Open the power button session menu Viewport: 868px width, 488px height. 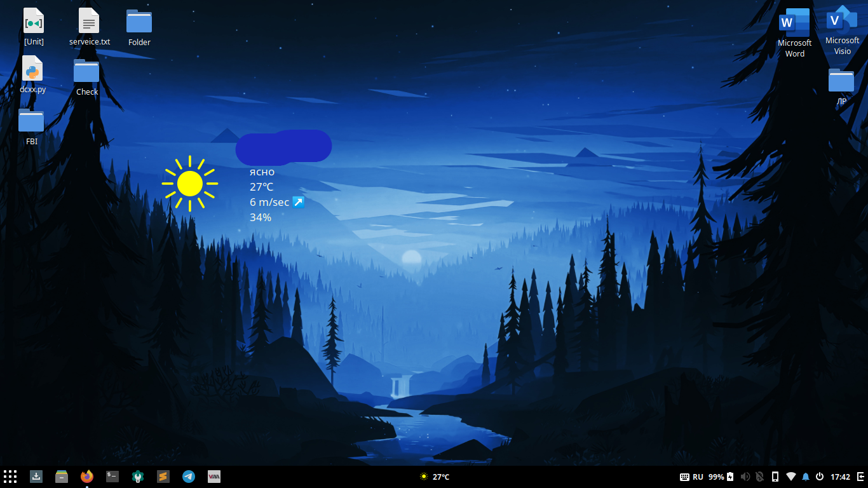(x=820, y=477)
